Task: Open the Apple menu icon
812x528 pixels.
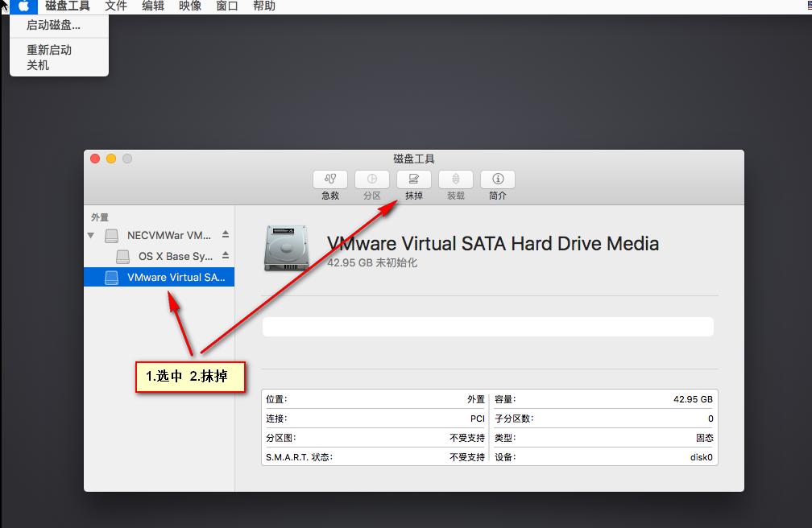Action: 23,6
